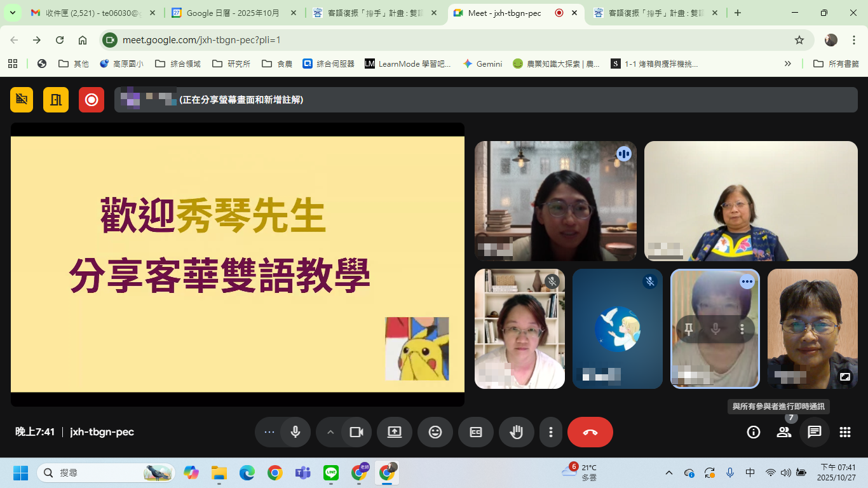This screenshot has width=868, height=488.
Task: Open the activities grid icon
Action: tap(844, 432)
